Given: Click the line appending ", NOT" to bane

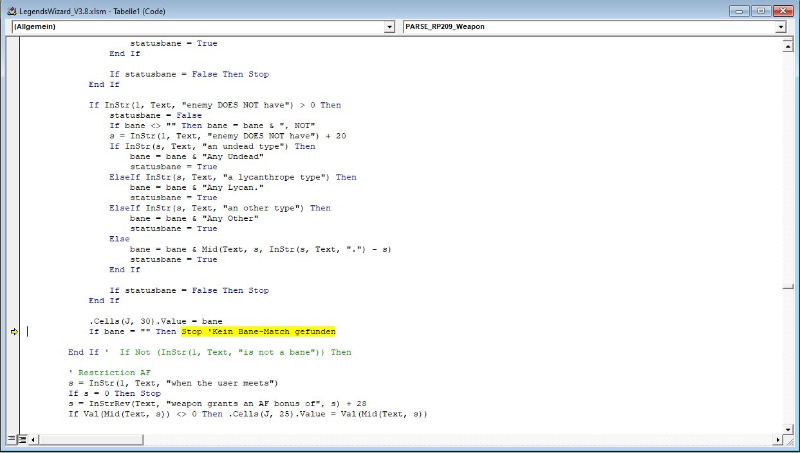Looking at the screenshot, I should pyautogui.click(x=212, y=125).
